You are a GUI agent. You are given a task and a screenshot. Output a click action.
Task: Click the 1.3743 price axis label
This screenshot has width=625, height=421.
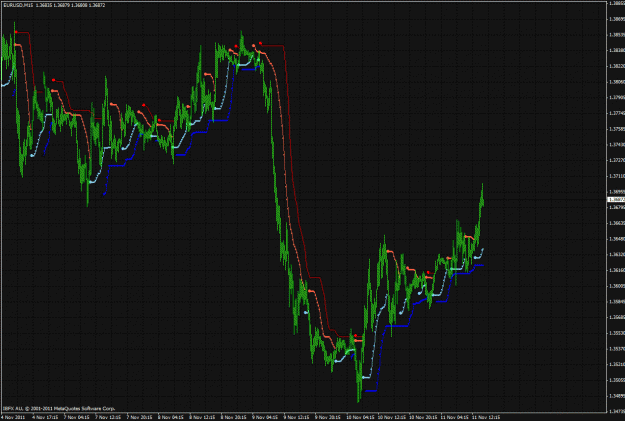point(617,144)
